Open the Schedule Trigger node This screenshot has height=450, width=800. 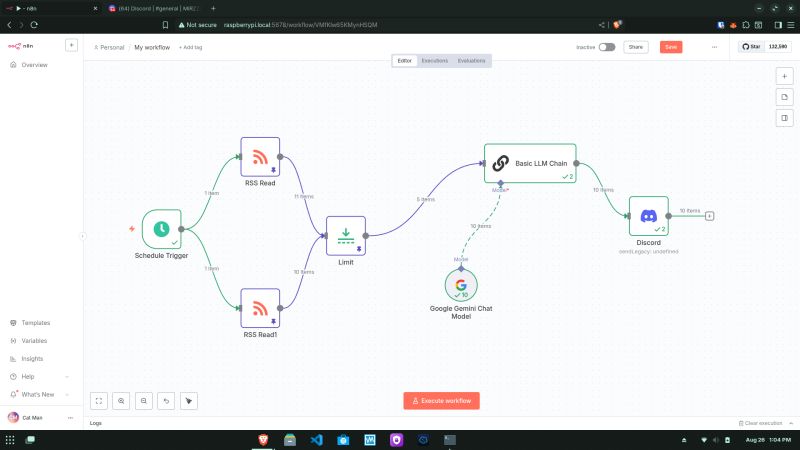[162, 229]
